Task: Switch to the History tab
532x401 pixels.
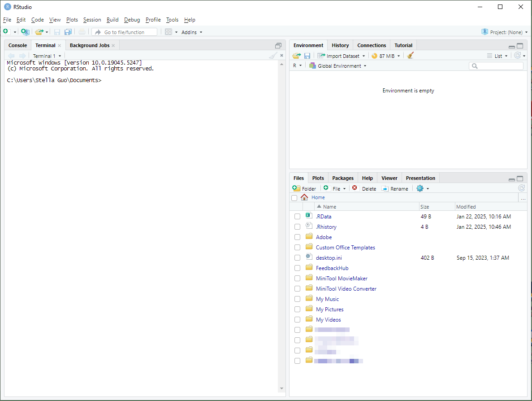Action: [x=340, y=45]
